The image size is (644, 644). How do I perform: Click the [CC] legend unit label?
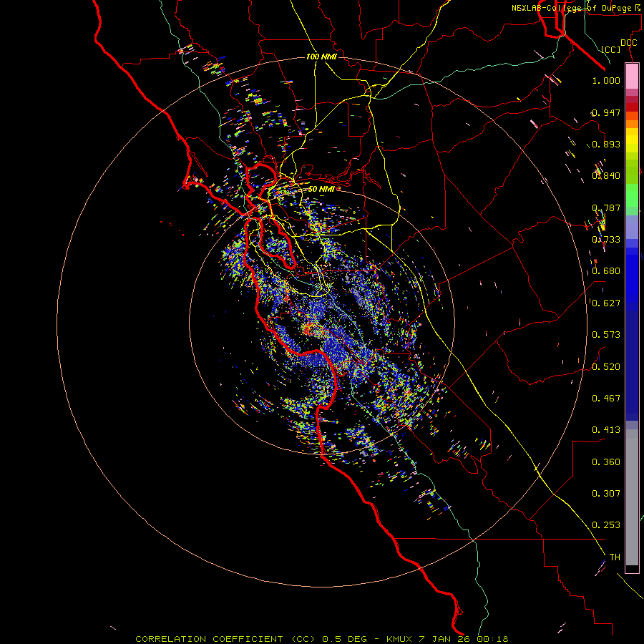pyautogui.click(x=610, y=49)
